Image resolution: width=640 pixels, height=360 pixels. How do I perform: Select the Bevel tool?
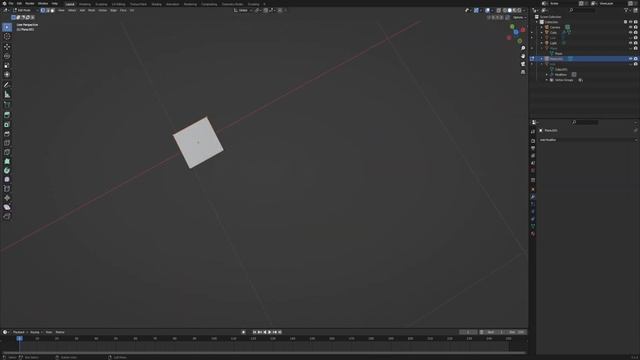coord(7,134)
